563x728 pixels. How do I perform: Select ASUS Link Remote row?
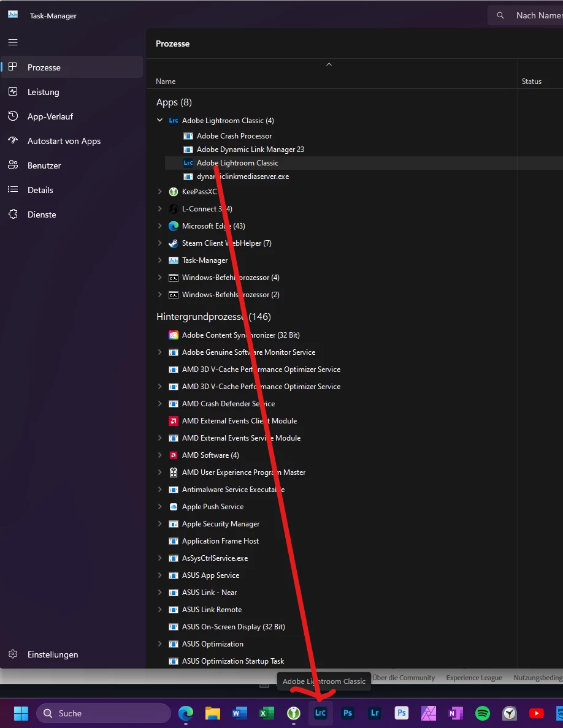[x=212, y=610]
